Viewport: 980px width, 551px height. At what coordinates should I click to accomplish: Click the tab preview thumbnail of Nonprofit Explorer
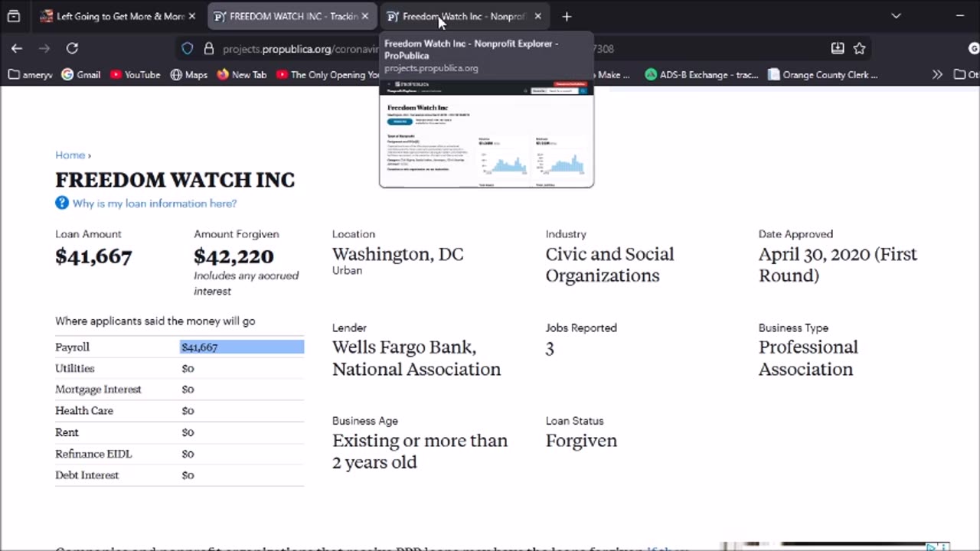click(x=486, y=132)
